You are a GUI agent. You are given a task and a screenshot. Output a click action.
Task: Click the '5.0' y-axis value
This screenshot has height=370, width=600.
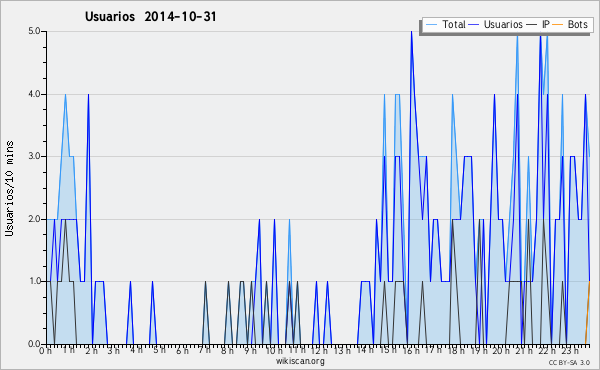[x=34, y=31]
